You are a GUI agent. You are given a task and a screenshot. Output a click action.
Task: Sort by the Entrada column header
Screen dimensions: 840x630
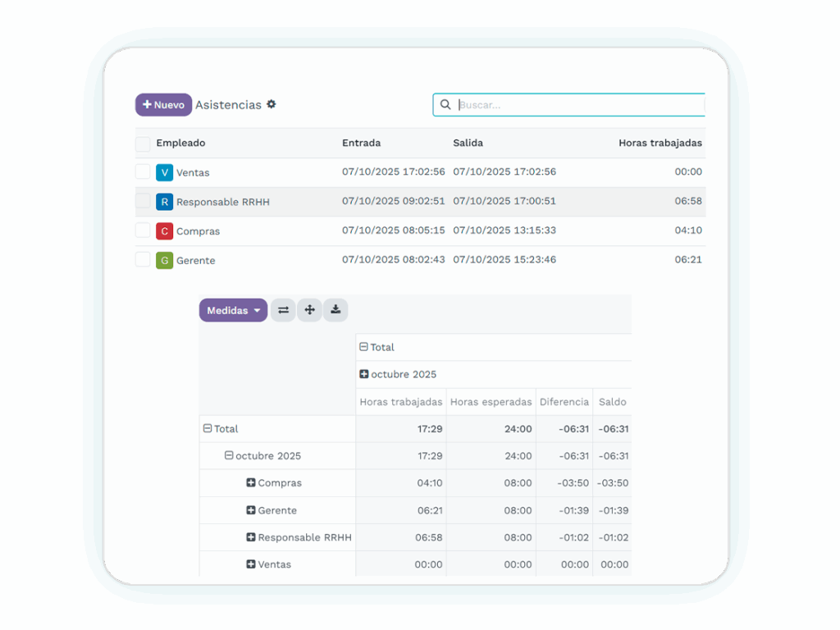click(x=361, y=143)
